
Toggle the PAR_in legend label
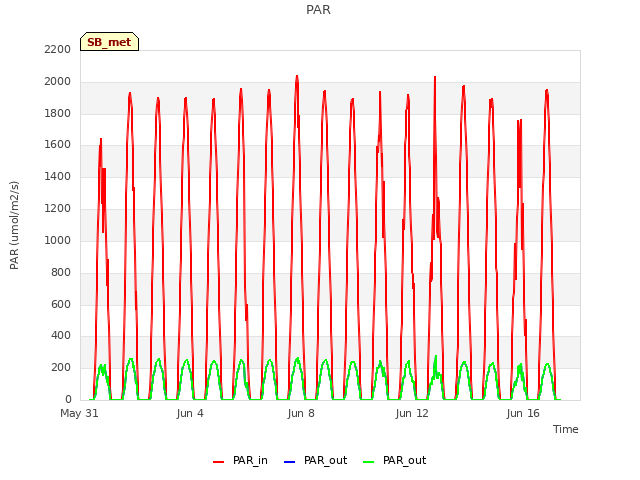click(250, 460)
